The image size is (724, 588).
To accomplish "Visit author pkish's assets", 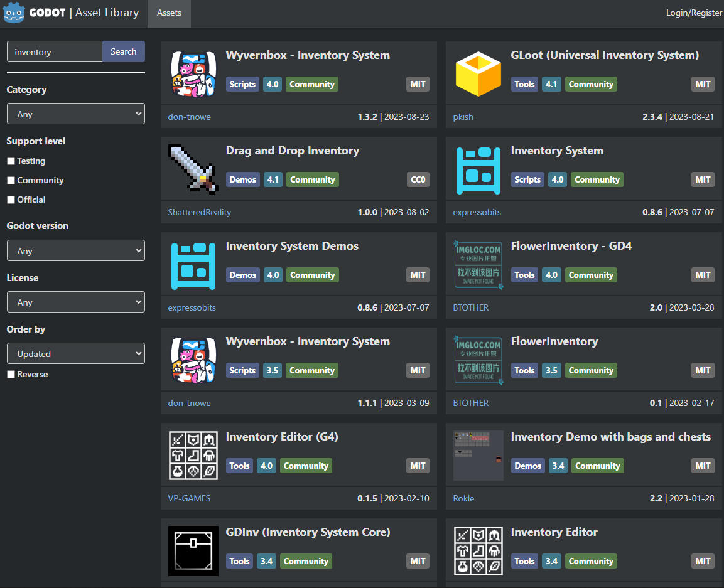I will pos(463,117).
